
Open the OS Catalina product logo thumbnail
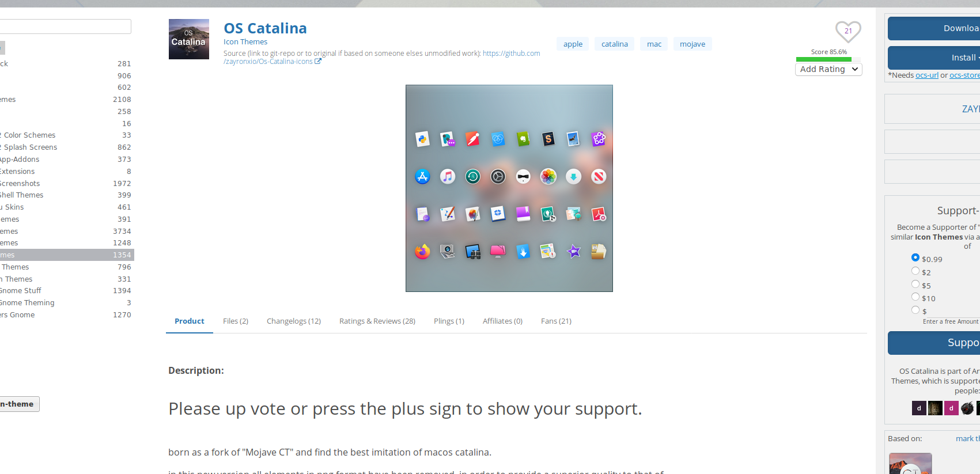click(189, 39)
